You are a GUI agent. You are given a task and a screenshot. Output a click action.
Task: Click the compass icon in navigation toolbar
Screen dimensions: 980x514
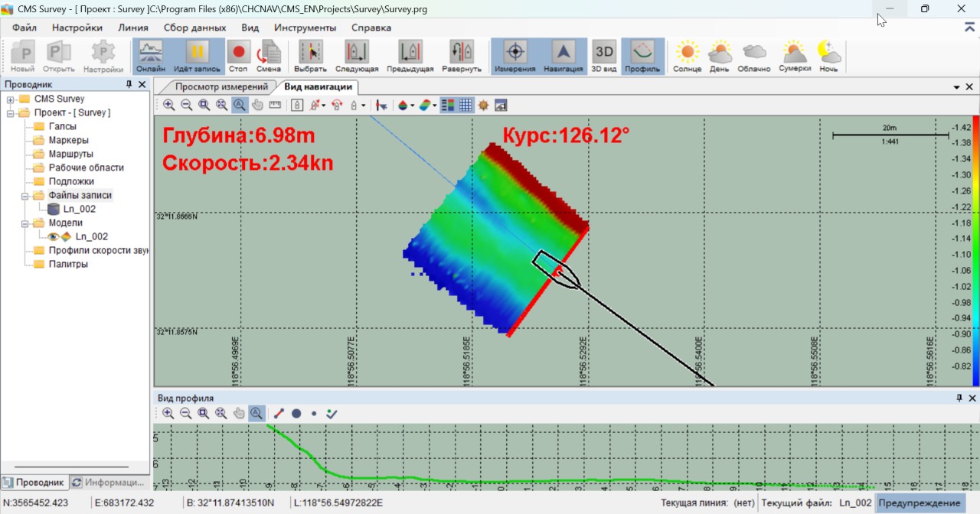pyautogui.click(x=484, y=106)
